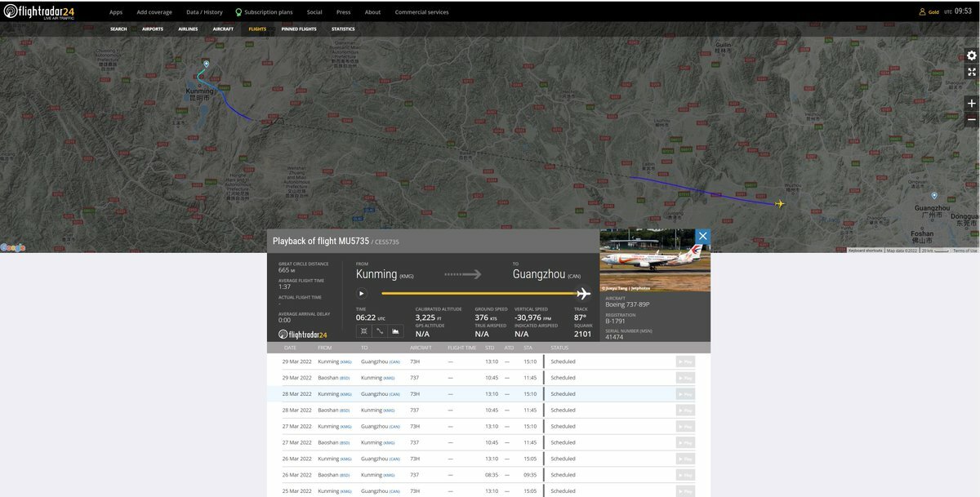Play the 29 Mar Kunming–Guangzhou flight
The image size is (980, 497).
[685, 362]
